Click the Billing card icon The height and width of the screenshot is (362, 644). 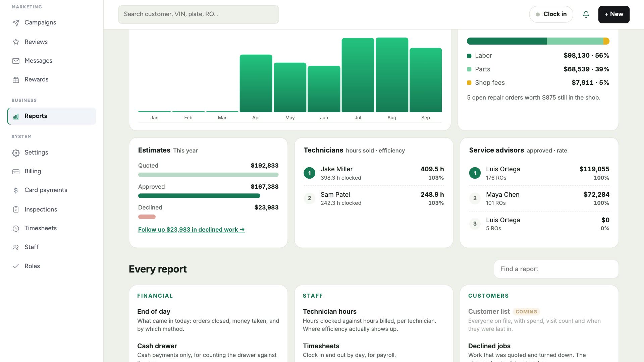pyautogui.click(x=16, y=172)
